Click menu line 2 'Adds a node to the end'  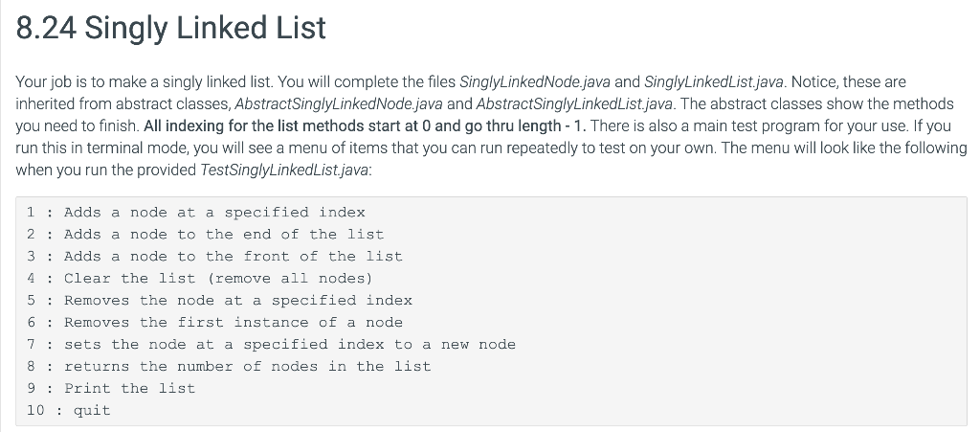[205, 235]
